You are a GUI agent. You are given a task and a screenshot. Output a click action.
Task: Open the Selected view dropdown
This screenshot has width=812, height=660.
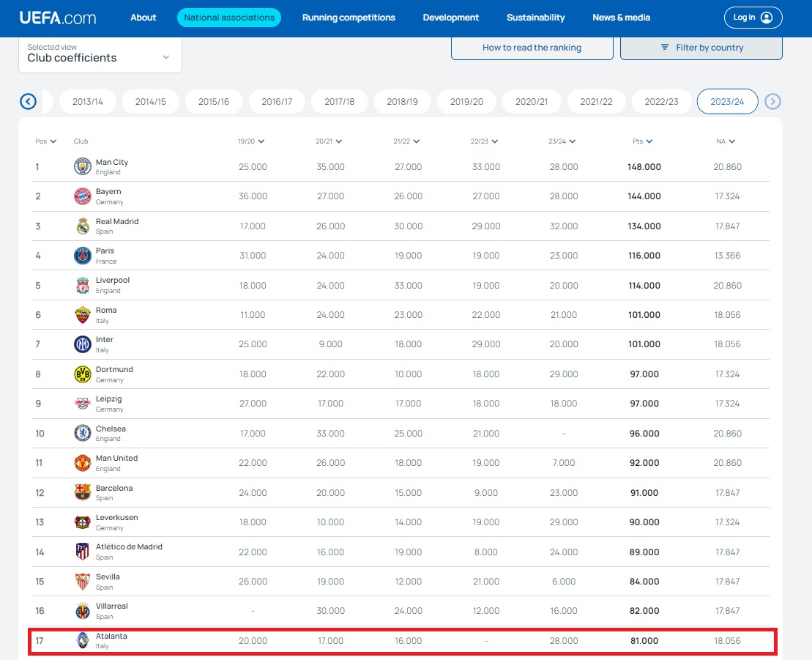coord(100,53)
